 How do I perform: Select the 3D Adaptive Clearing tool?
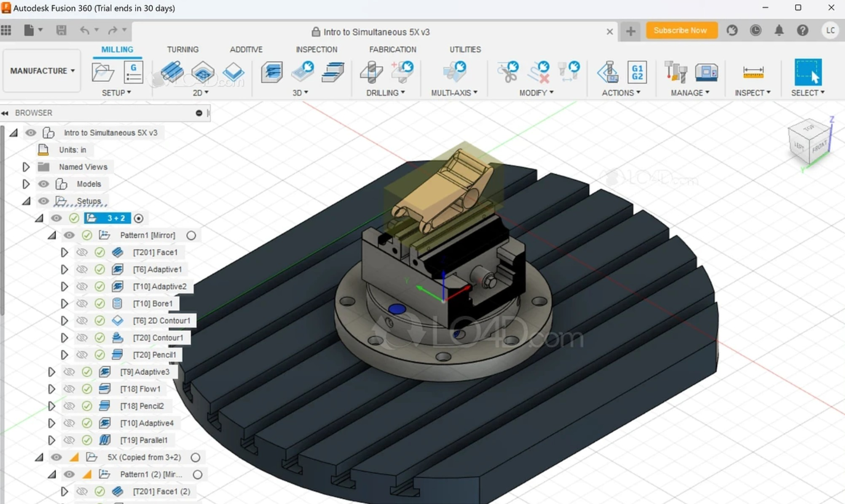point(271,72)
